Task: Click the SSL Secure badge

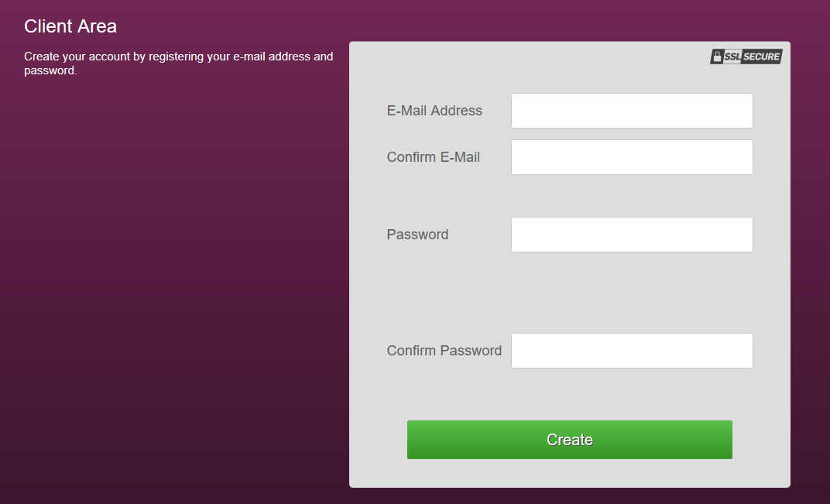Action: pos(746,57)
